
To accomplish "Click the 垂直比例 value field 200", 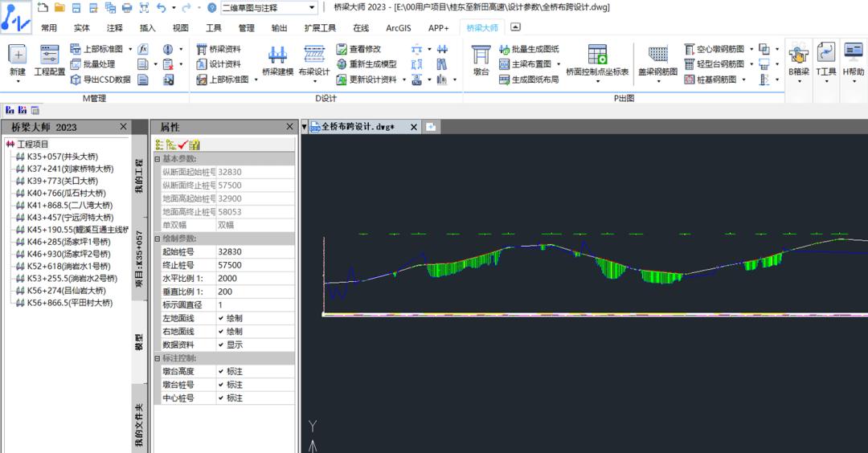I will [x=256, y=292].
